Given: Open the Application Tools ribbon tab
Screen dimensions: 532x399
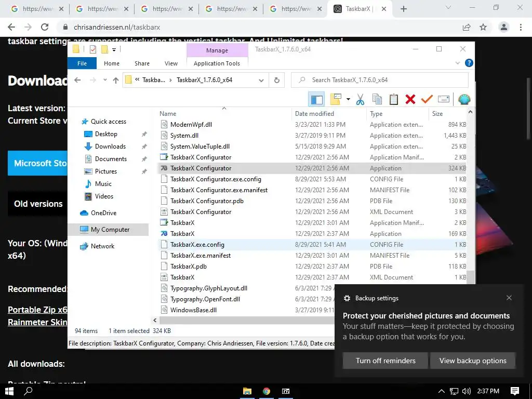Looking at the screenshot, I should point(217,63).
